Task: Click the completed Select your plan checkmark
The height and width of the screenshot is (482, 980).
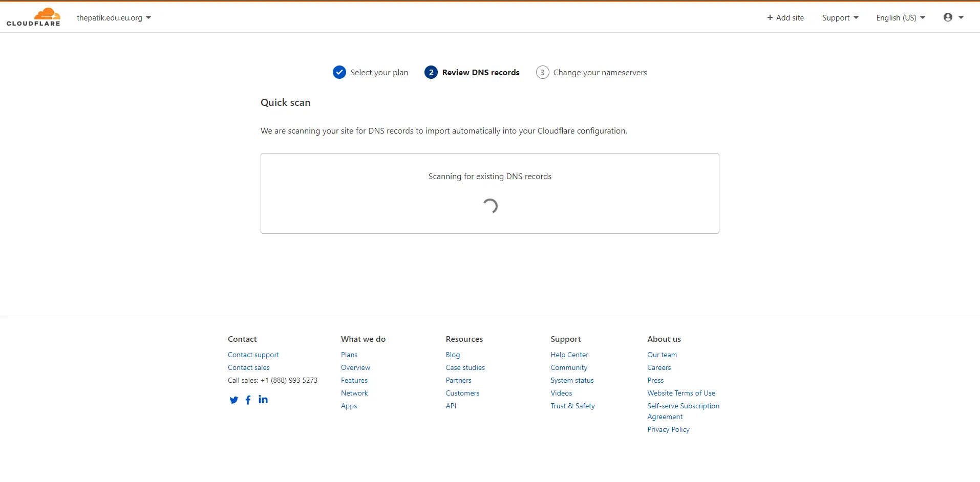Action: [339, 72]
